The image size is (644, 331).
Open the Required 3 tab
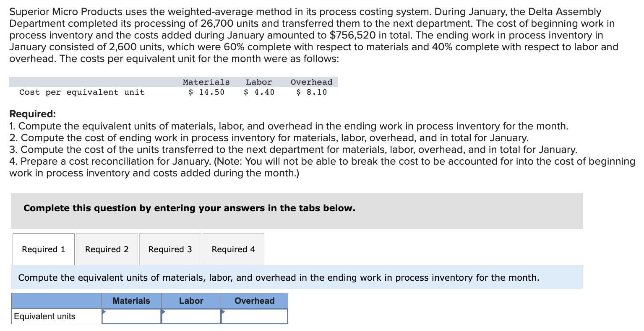click(x=169, y=249)
